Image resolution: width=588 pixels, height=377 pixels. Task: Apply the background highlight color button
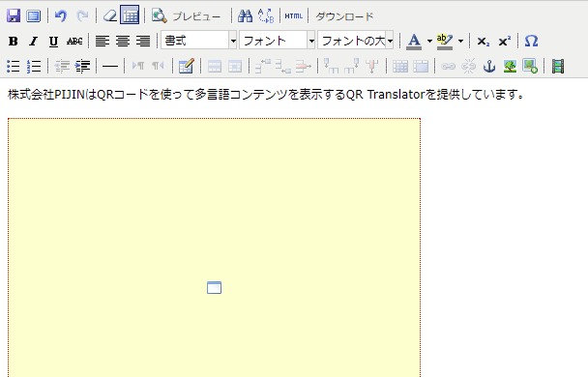[x=445, y=41]
